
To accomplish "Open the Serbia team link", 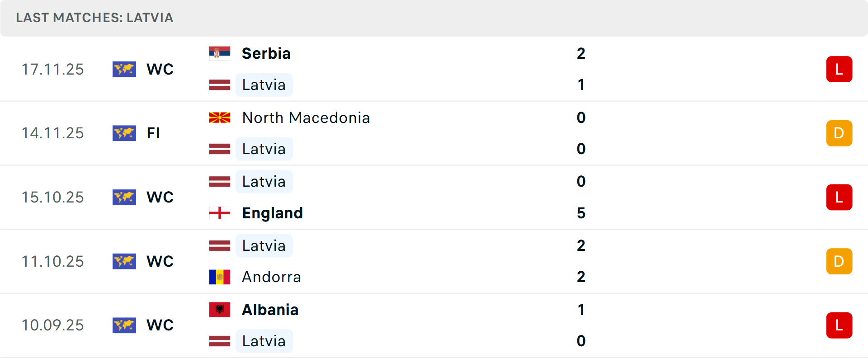I will click(x=266, y=53).
